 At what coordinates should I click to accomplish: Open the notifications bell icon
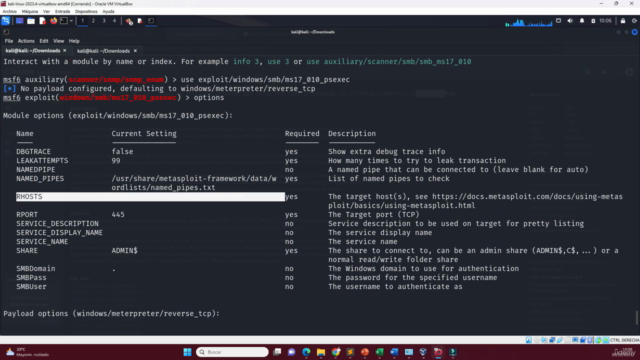coord(582,21)
